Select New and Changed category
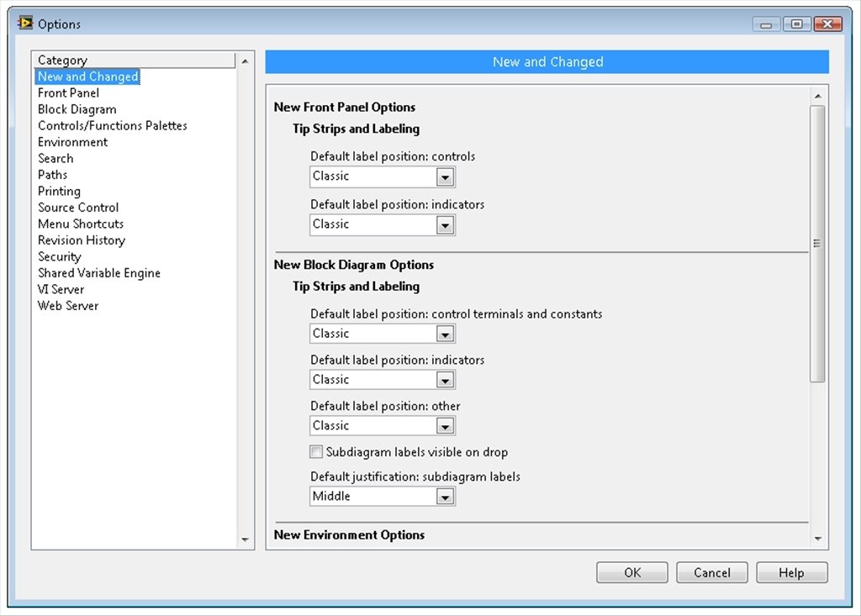This screenshot has height=616, width=861. 87,76
